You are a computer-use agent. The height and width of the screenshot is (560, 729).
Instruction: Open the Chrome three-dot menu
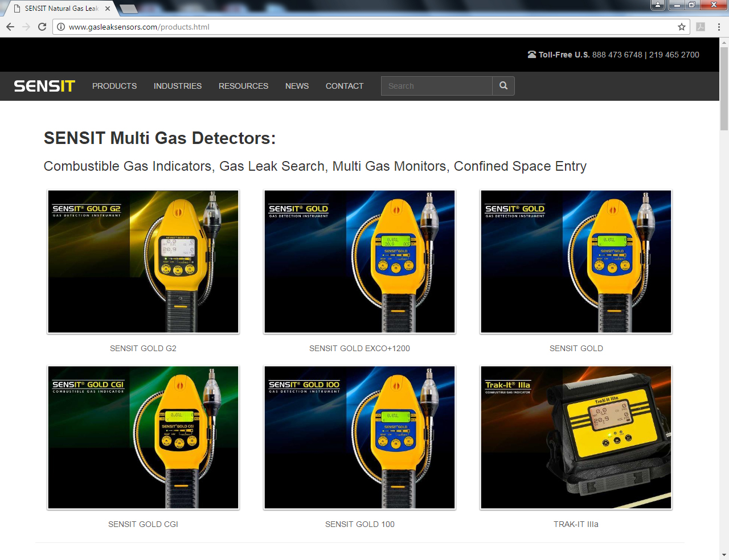coord(719,27)
